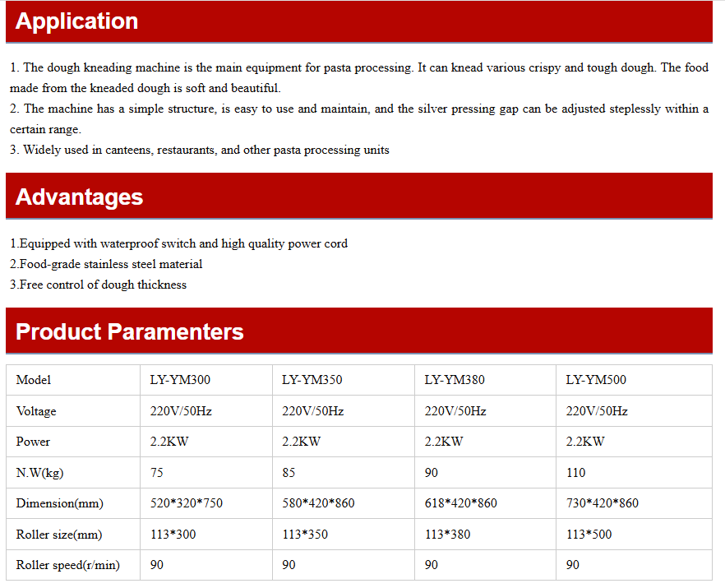Click the food-grade stainless steel advantage line
The height and width of the screenshot is (588, 725).
(x=106, y=264)
